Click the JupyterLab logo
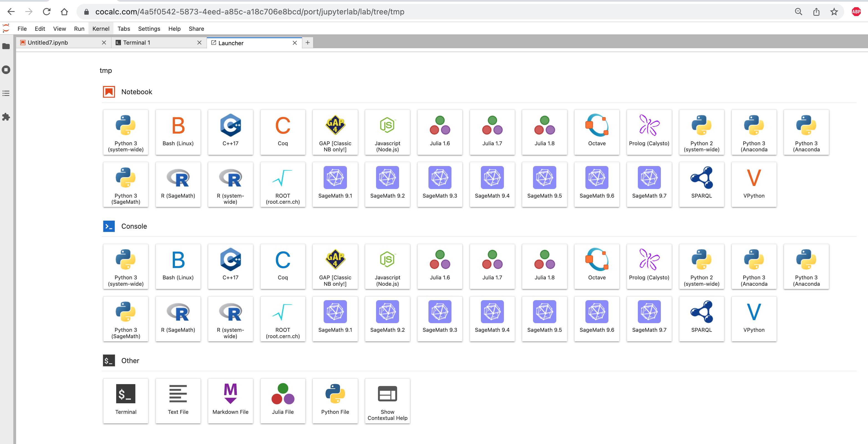868x444 pixels. (6, 28)
